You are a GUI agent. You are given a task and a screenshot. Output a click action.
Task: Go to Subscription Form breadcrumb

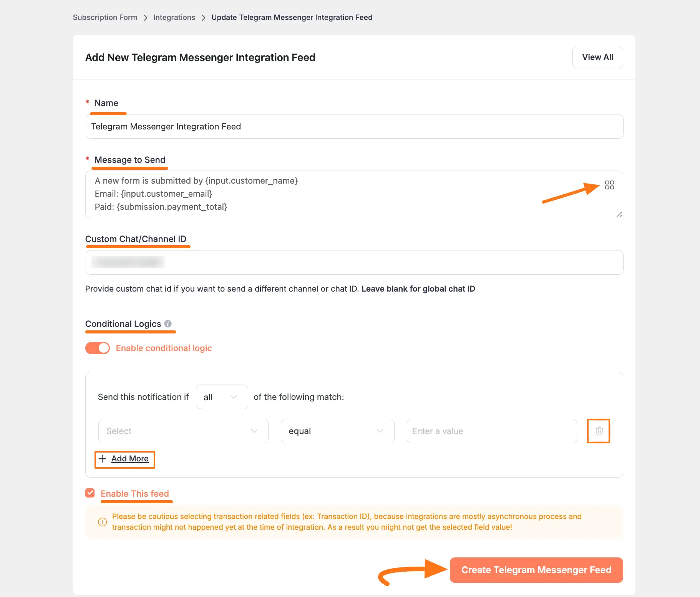coord(105,17)
